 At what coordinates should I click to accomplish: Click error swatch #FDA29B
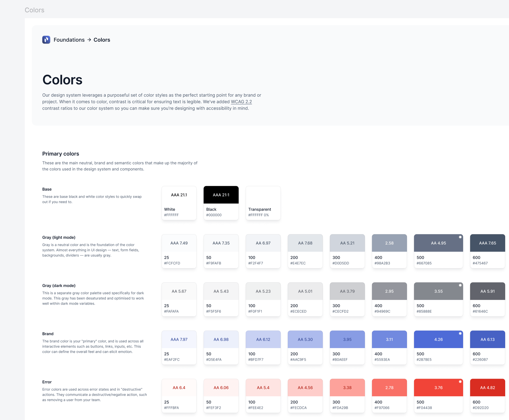pyautogui.click(x=347, y=396)
